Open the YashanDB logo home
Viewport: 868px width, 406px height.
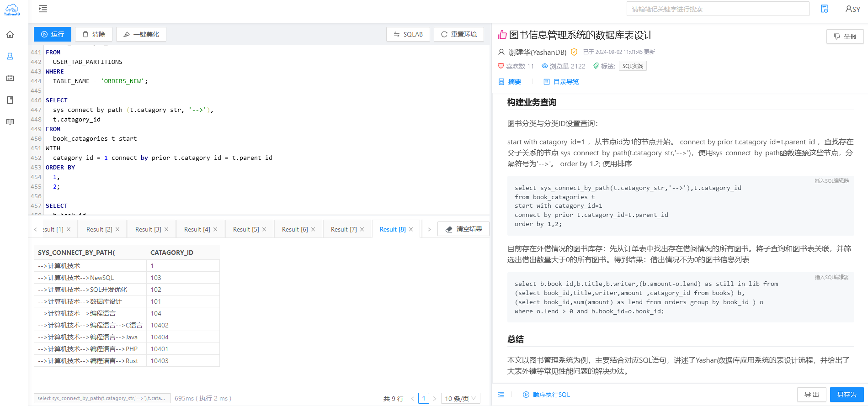(x=12, y=10)
